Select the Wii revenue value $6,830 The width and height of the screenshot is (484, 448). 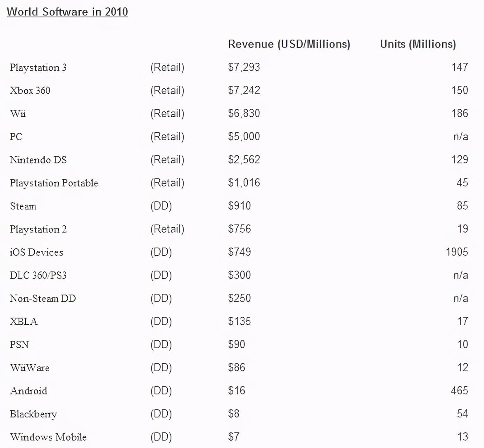click(x=244, y=113)
